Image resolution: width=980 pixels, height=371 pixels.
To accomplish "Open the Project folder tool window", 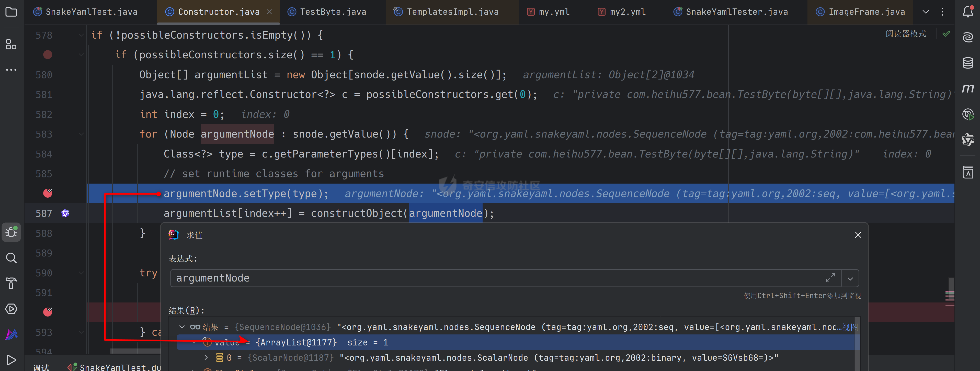I will [12, 12].
